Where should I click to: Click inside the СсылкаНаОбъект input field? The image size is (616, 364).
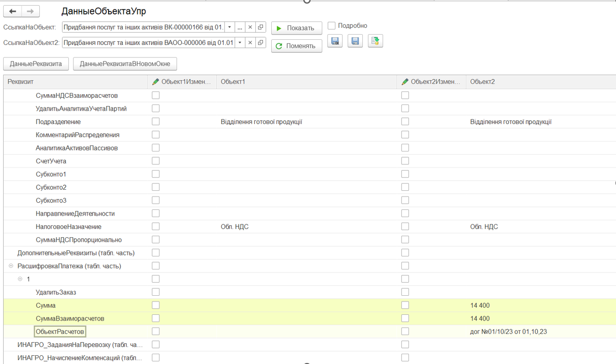[x=143, y=27]
